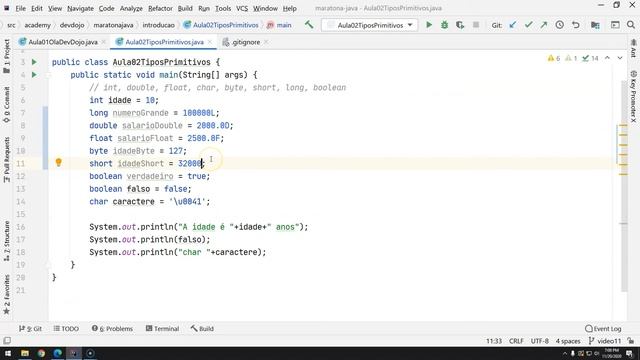Click the run gutter arrow beside main method
This screenshot has height=360, width=640.
point(34,75)
